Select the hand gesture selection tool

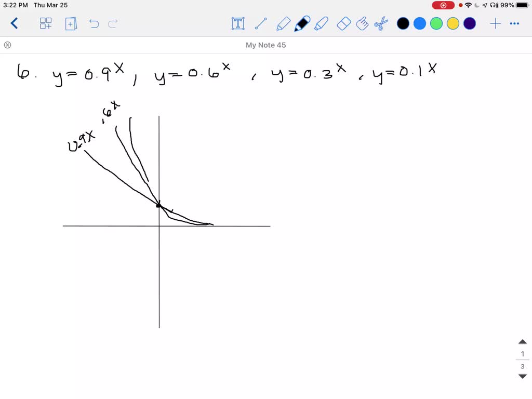[x=363, y=23]
